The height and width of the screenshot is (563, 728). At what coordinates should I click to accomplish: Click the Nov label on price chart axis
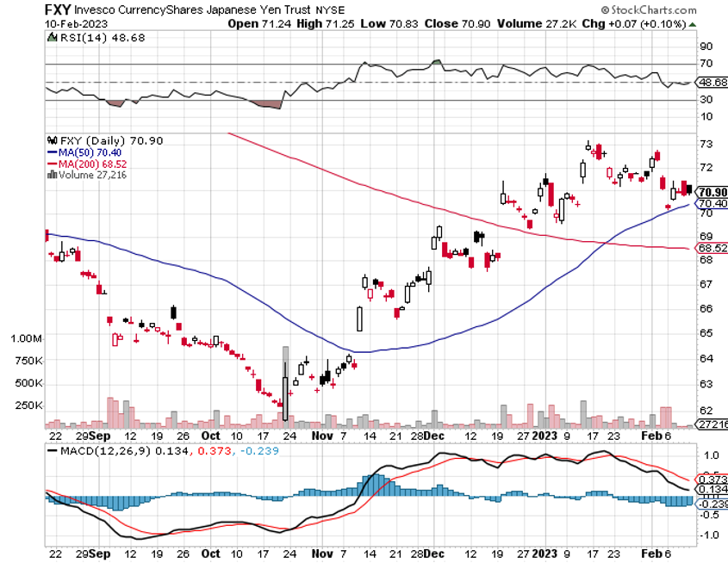tap(322, 436)
